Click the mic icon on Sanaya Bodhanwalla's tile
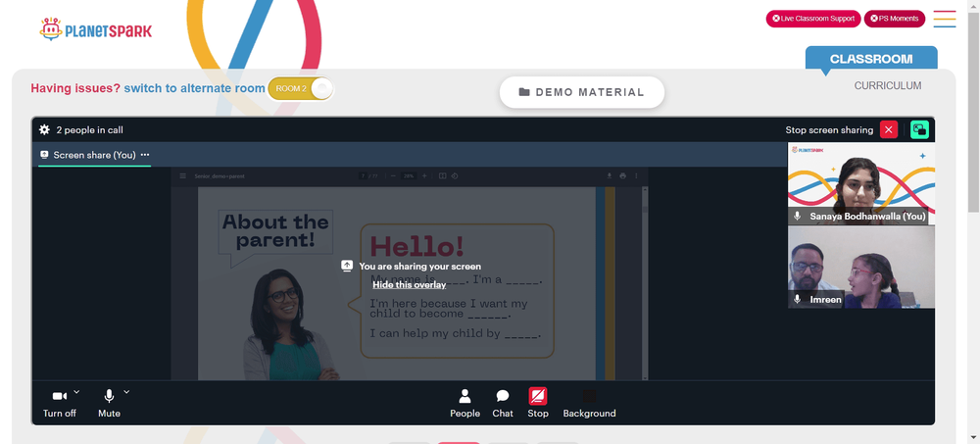Screen dimensions: 980x444 pyautogui.click(x=797, y=216)
